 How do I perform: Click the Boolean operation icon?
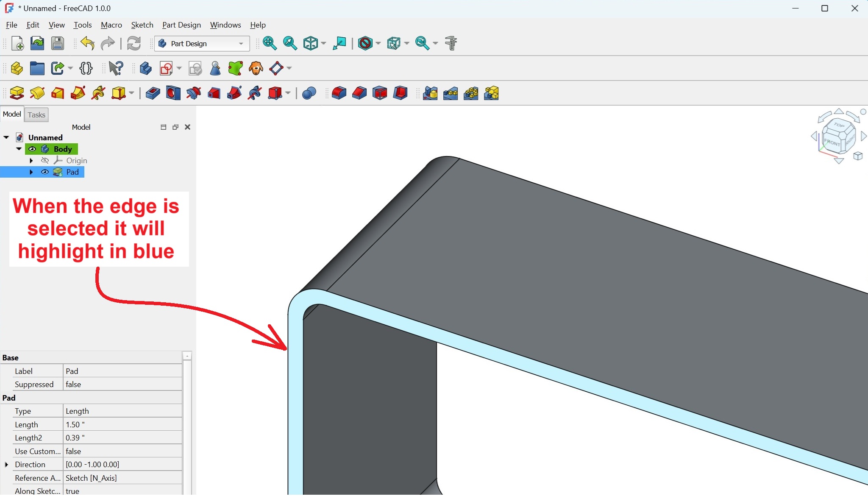tap(309, 93)
